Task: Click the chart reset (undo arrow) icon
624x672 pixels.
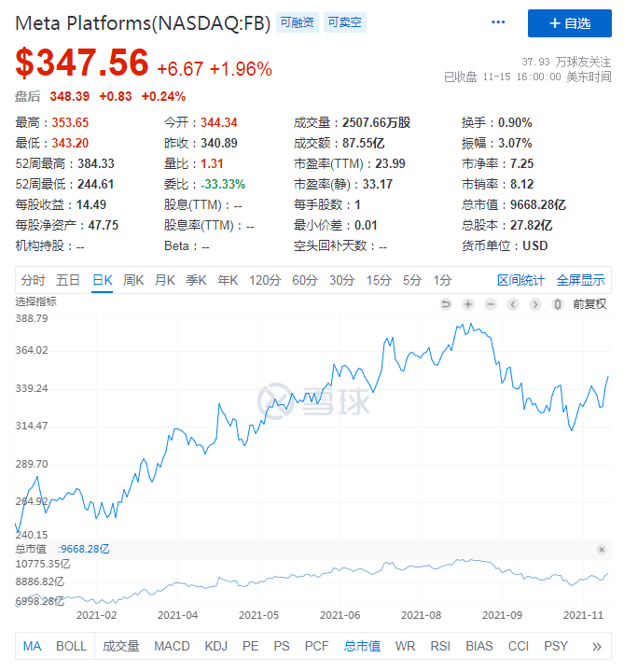Action: pyautogui.click(x=446, y=304)
